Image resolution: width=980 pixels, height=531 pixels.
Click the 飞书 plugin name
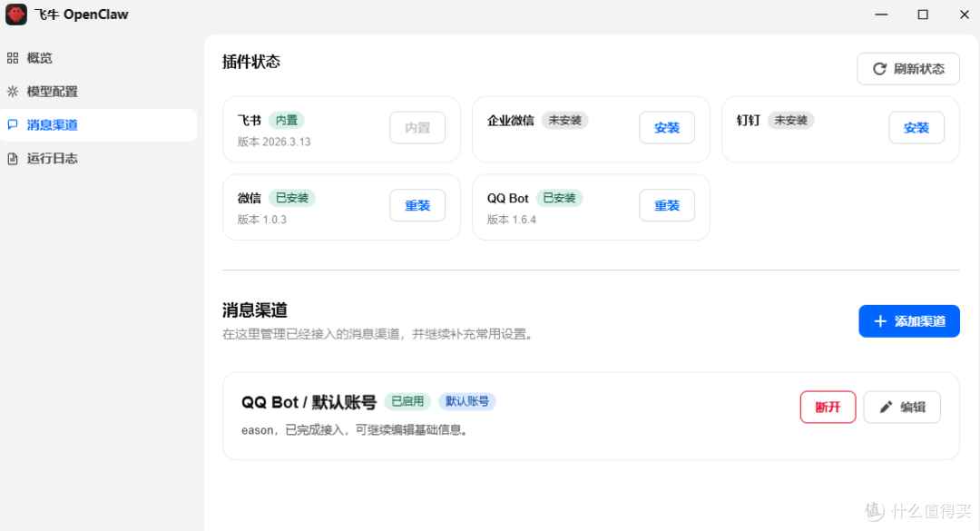pos(250,120)
